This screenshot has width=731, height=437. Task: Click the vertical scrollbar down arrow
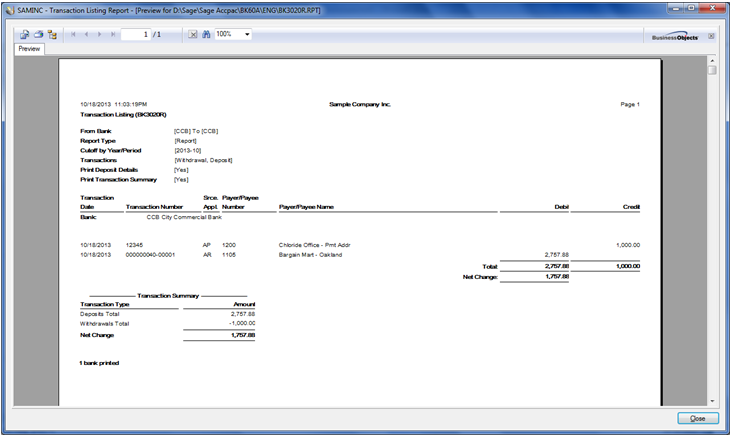point(712,402)
